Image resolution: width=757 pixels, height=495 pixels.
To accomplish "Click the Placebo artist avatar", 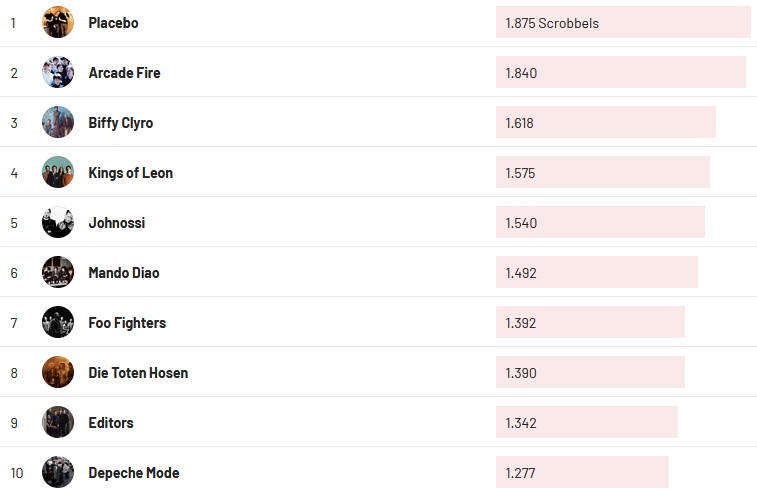I will (58, 22).
